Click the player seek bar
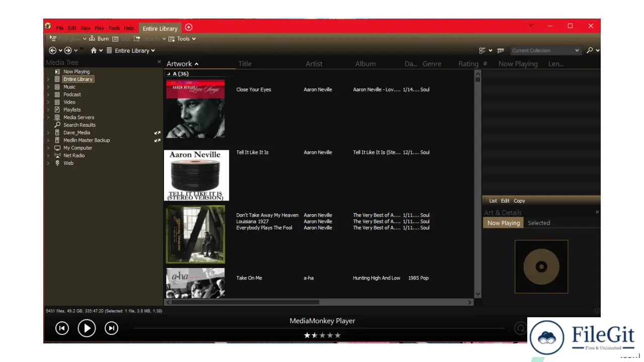Image resolution: width=644 pixels, height=362 pixels. (x=319, y=328)
